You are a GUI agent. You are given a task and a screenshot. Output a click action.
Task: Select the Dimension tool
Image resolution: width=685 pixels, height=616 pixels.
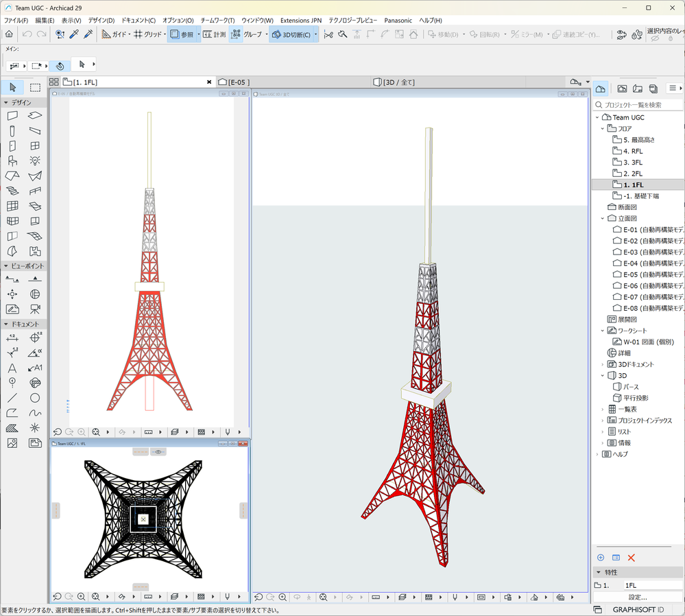12,337
